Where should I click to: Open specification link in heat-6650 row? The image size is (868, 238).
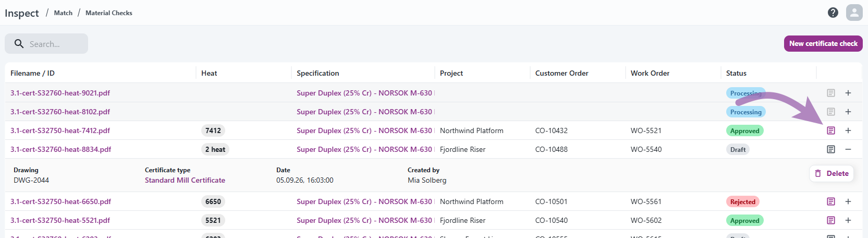(364, 201)
